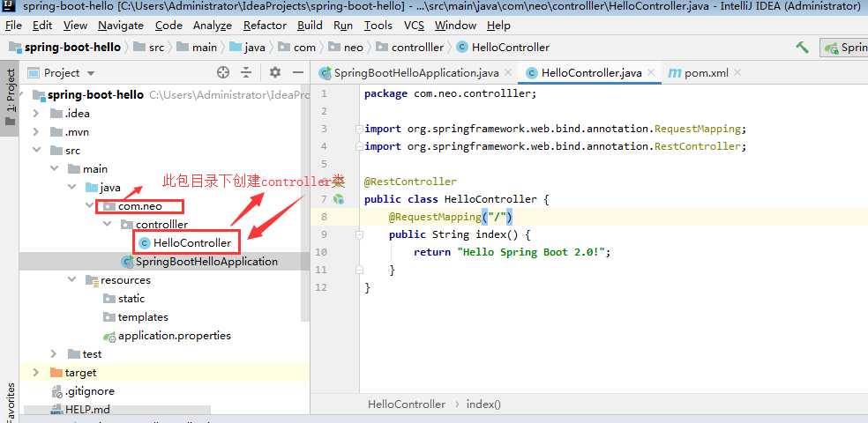Viewport: 868px width, 423px height.
Task: Click neo in navigation breadcrumb
Action: pyautogui.click(x=353, y=48)
